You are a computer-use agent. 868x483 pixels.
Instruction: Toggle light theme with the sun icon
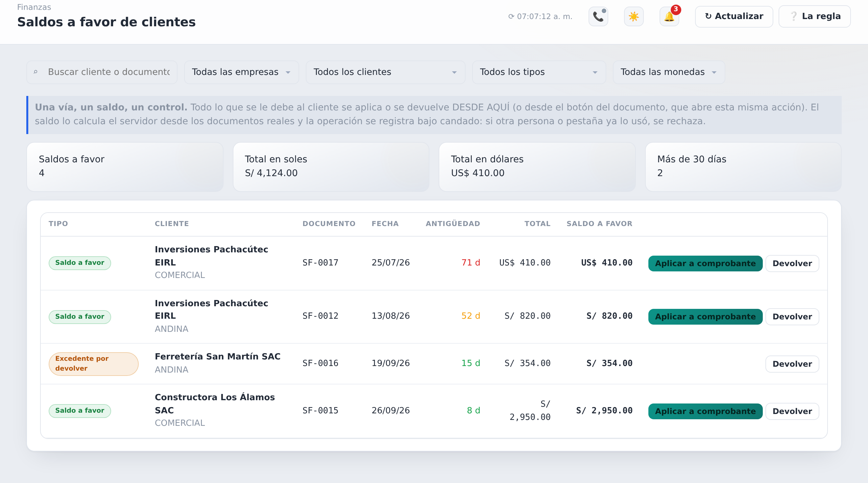[634, 16]
